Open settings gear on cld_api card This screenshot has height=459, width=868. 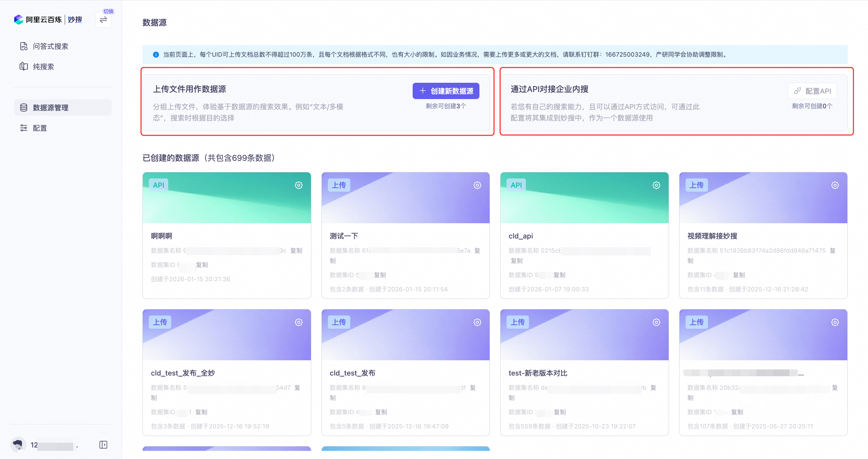click(x=656, y=185)
